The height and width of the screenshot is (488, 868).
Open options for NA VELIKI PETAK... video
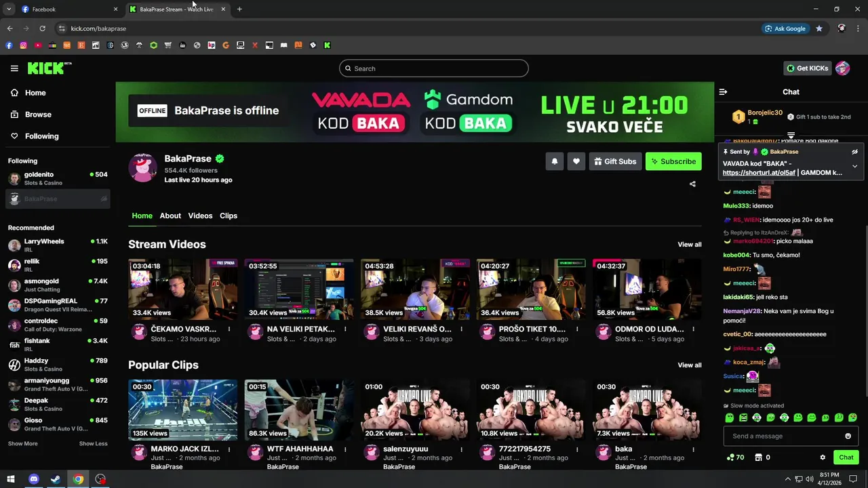[345, 329]
